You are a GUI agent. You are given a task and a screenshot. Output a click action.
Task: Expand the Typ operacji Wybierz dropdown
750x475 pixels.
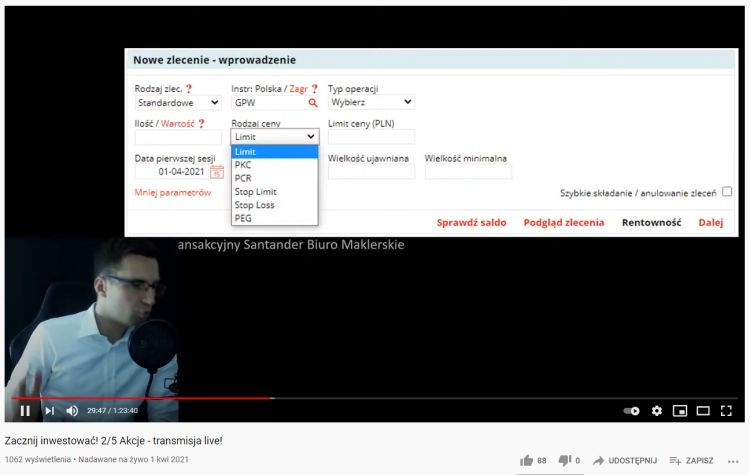tap(371, 102)
